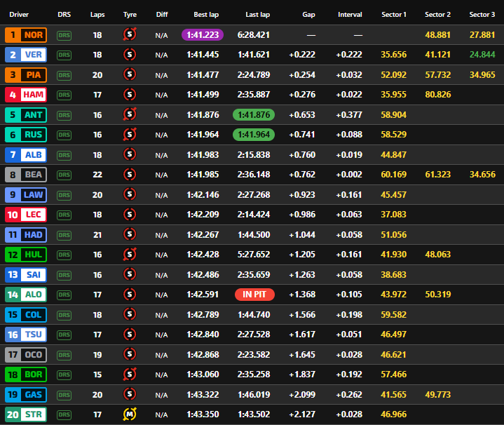Click the DRS indicator for Bearman
Screen dimensions: 504x425
(x=64, y=175)
